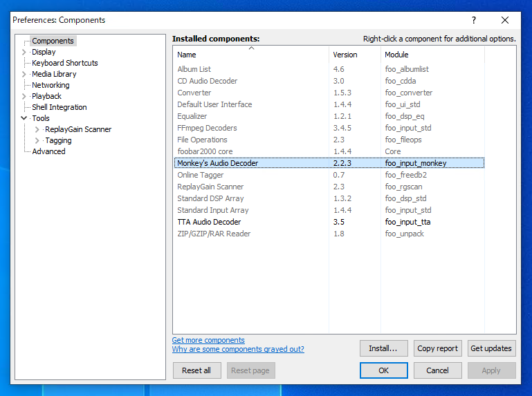The image size is (532, 396).
Task: Expand the ReplayGain Scanner subnode
Action: pyautogui.click(x=37, y=129)
